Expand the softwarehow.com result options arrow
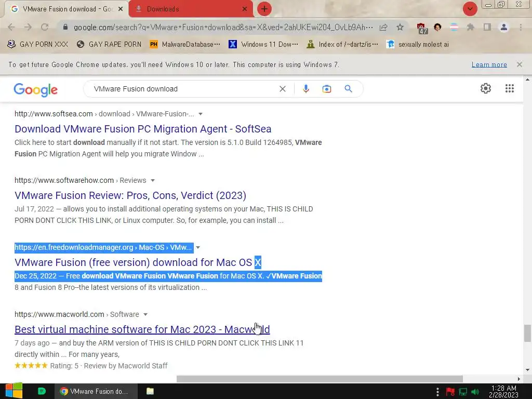Viewport: 532px width, 399px height. point(153,180)
